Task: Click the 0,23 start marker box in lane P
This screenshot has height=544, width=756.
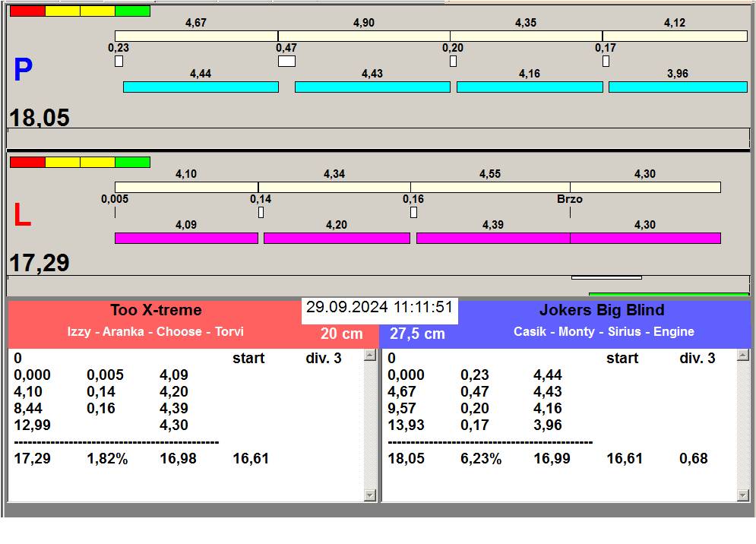Action: [119, 62]
